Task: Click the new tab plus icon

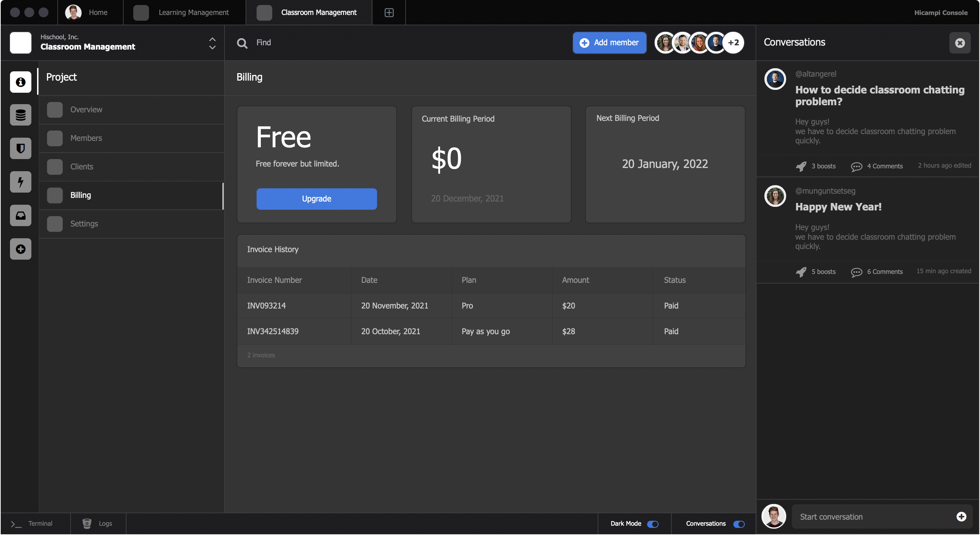Action: [x=389, y=12]
